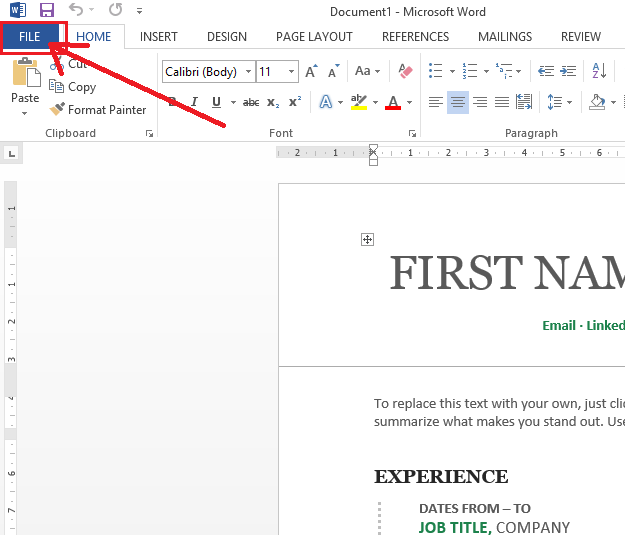Expand the font color dropdown arrow
The width and height of the screenshot is (625, 535).
coord(409,102)
